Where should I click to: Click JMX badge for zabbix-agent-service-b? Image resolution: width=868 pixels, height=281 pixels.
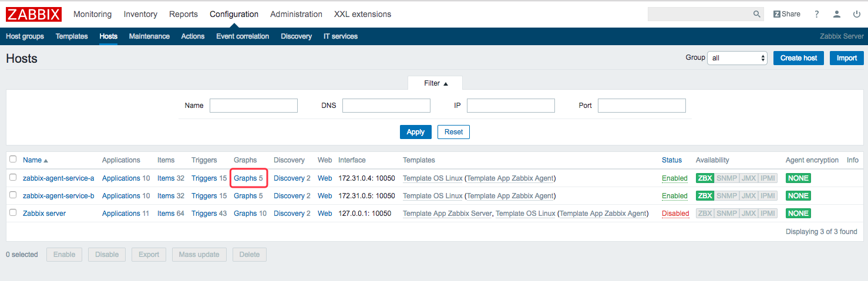[x=748, y=196]
